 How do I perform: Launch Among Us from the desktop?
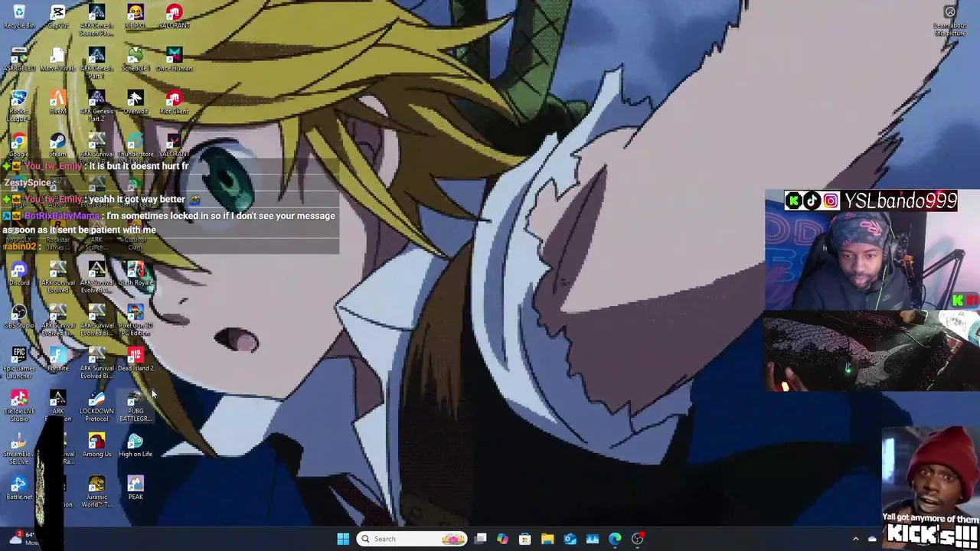[x=96, y=445]
